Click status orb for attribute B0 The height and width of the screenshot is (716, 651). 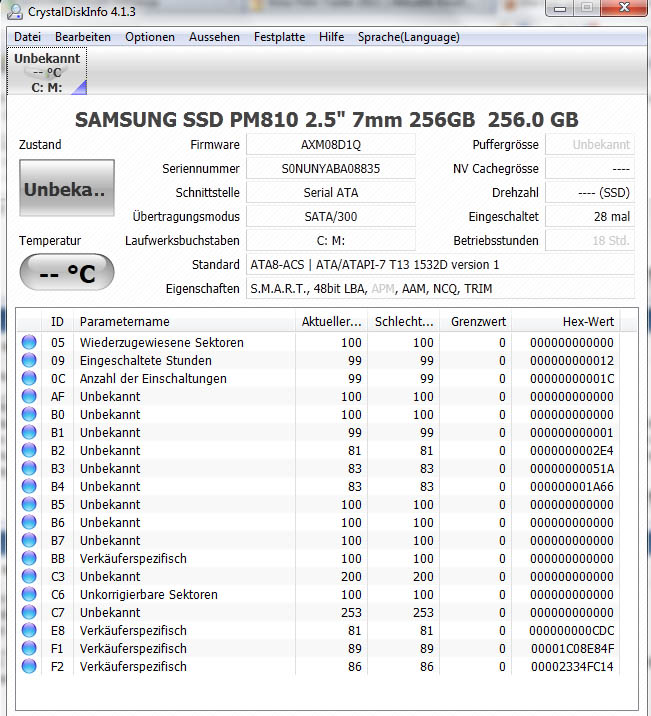pos(29,415)
